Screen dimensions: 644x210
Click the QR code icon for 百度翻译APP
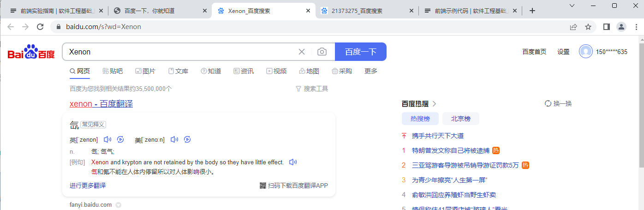pos(263,186)
